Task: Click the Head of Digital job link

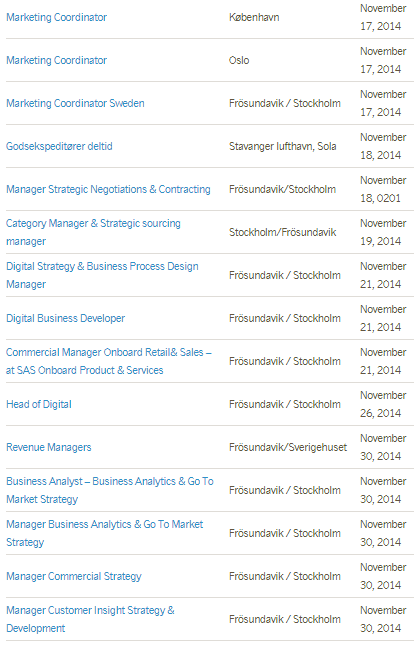Action: (x=39, y=404)
